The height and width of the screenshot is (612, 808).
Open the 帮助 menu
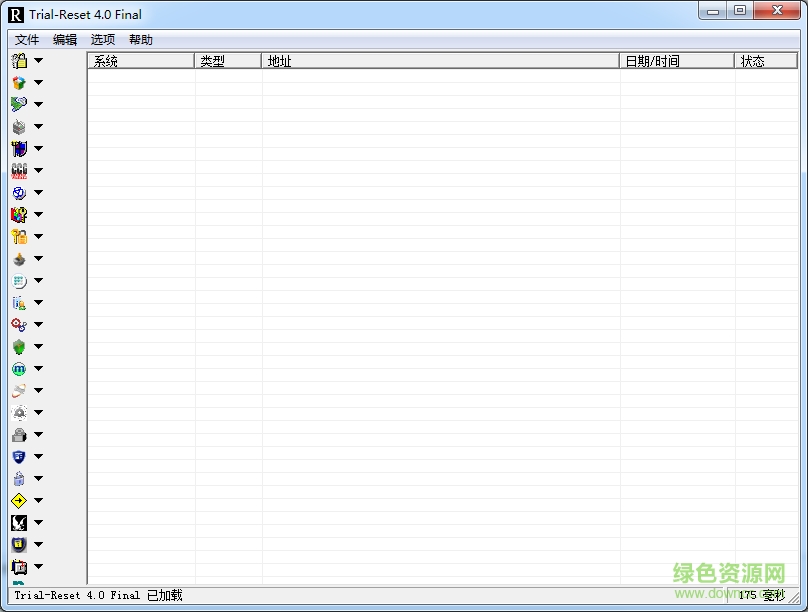tap(139, 39)
